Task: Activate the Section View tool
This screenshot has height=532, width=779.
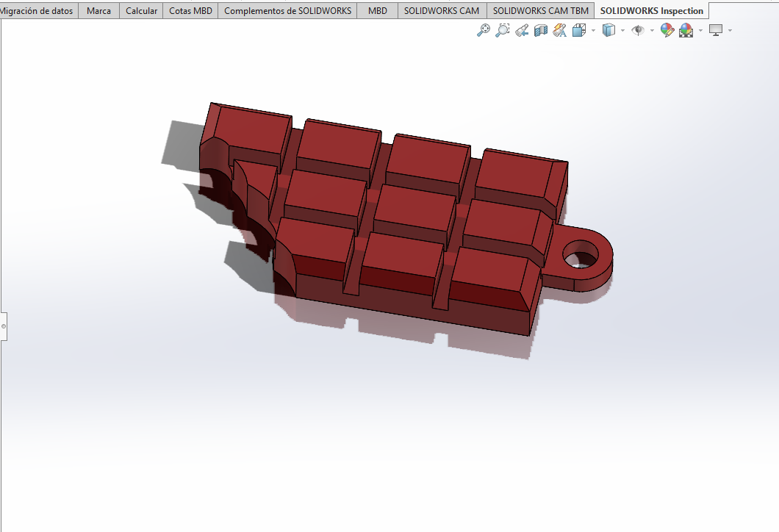Action: tap(541, 30)
